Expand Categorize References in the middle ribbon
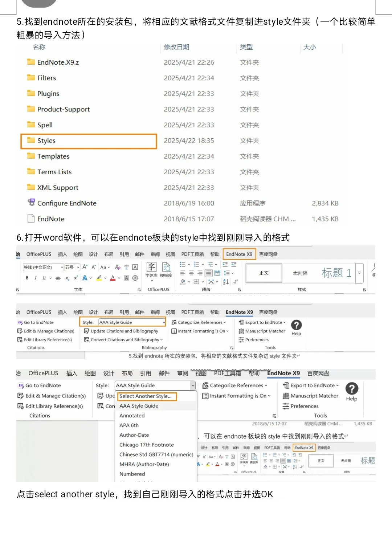 point(199,322)
